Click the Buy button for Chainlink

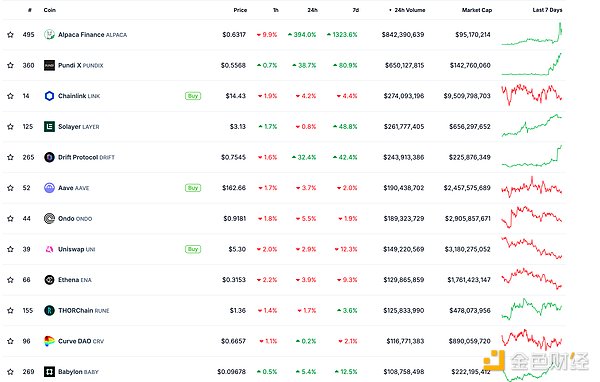tap(193, 96)
